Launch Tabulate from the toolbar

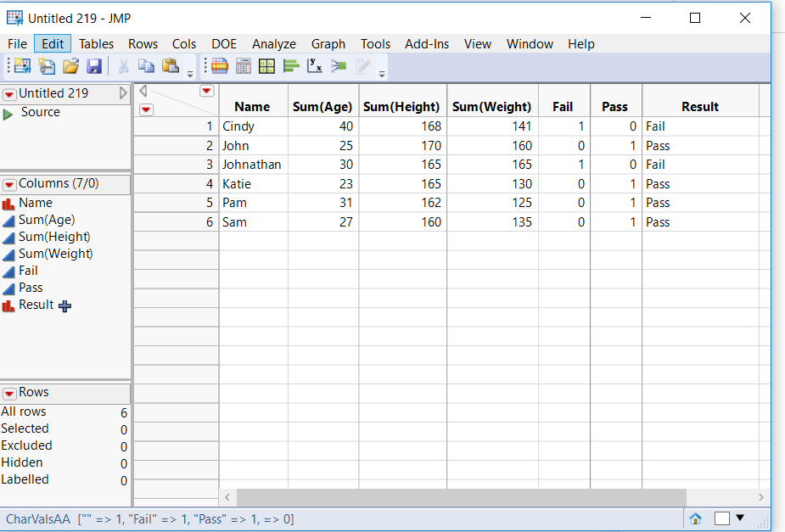(x=244, y=66)
